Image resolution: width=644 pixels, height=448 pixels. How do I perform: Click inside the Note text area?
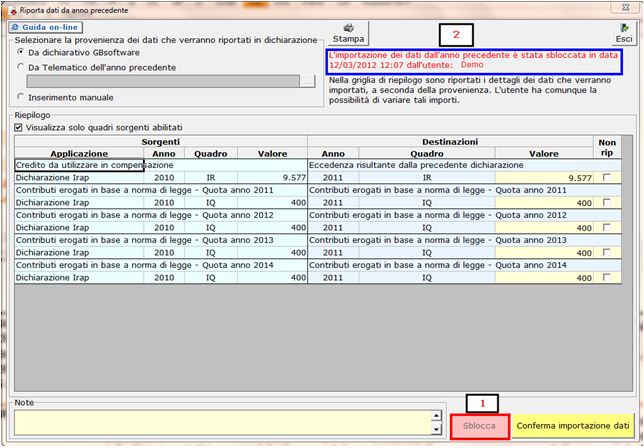click(x=223, y=423)
